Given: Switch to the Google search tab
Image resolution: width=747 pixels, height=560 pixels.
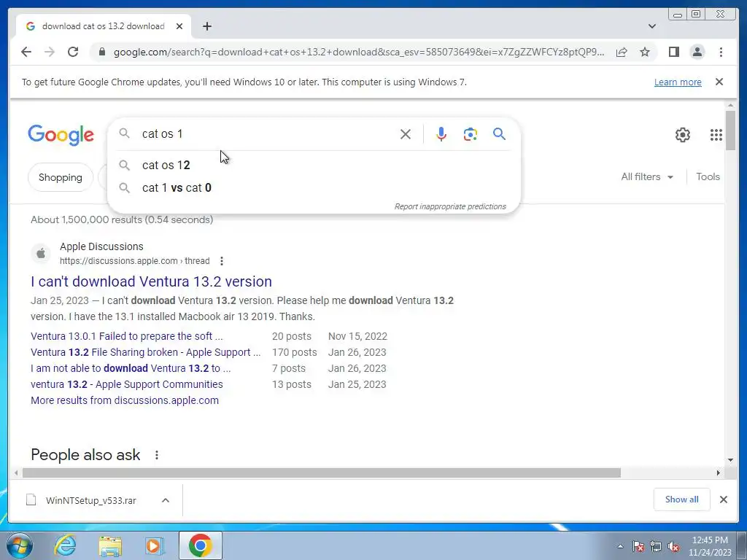Looking at the screenshot, I should click(103, 26).
